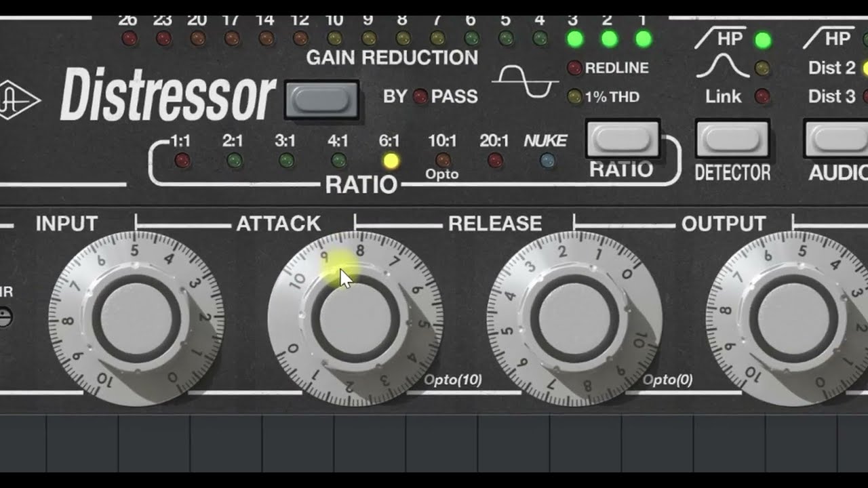Click gain reduction LED number 3

pos(575,39)
